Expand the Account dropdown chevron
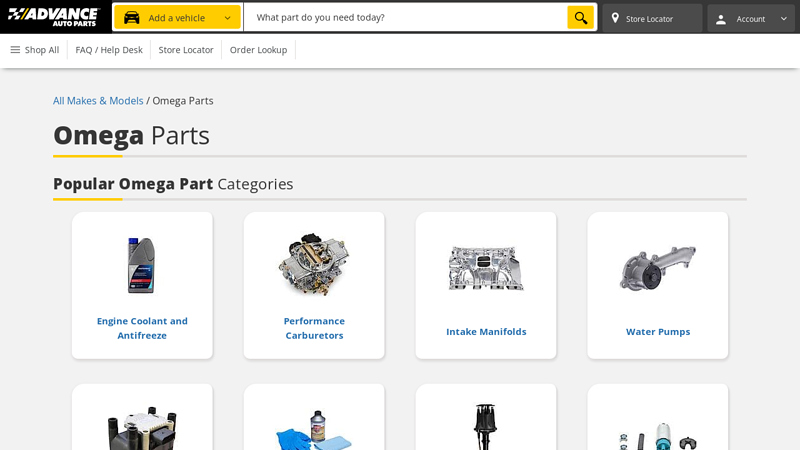Image resolution: width=800 pixels, height=450 pixels. (x=784, y=19)
